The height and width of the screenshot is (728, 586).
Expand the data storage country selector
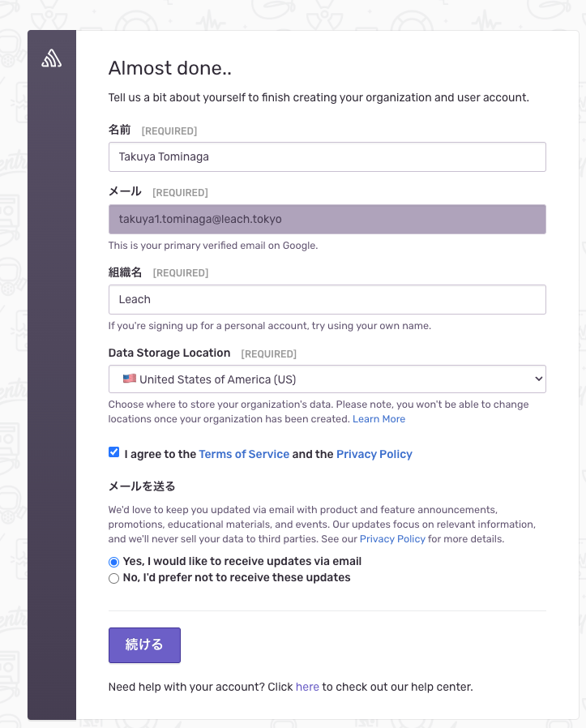[327, 378]
